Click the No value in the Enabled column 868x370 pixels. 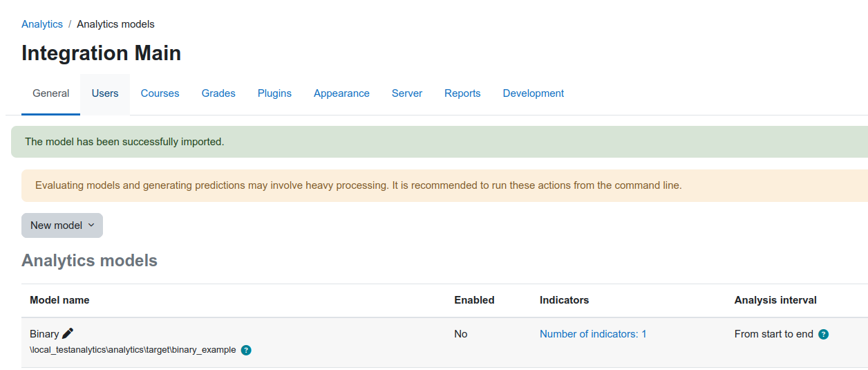click(460, 334)
